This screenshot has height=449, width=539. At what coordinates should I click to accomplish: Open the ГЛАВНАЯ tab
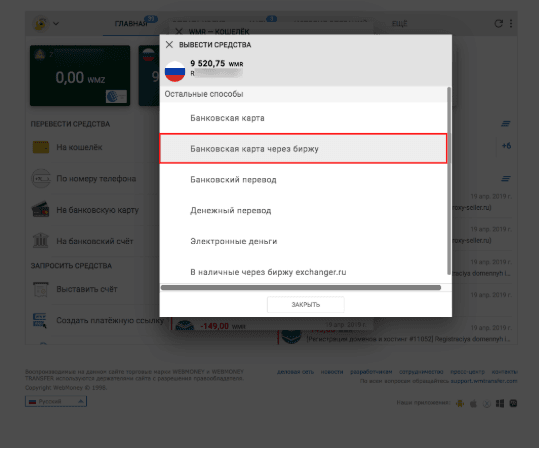click(x=131, y=24)
